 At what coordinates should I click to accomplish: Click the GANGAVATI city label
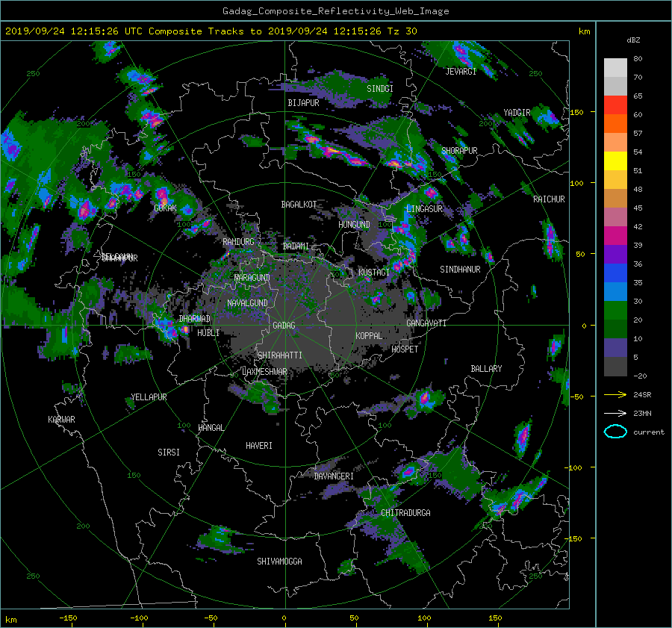point(426,323)
